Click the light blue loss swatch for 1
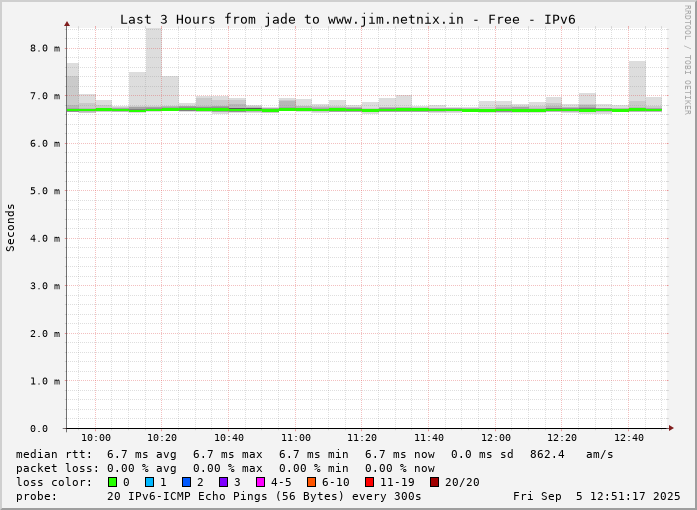 149,482
